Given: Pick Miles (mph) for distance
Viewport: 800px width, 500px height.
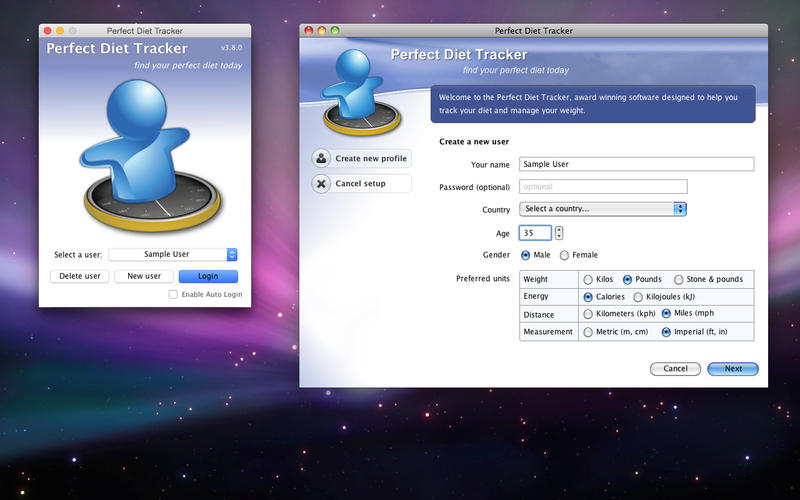Looking at the screenshot, I should [x=666, y=313].
